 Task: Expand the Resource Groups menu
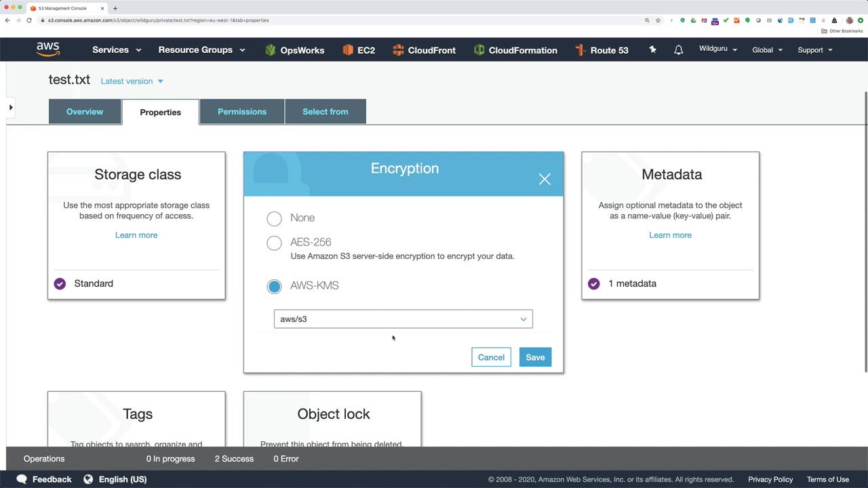pos(201,50)
